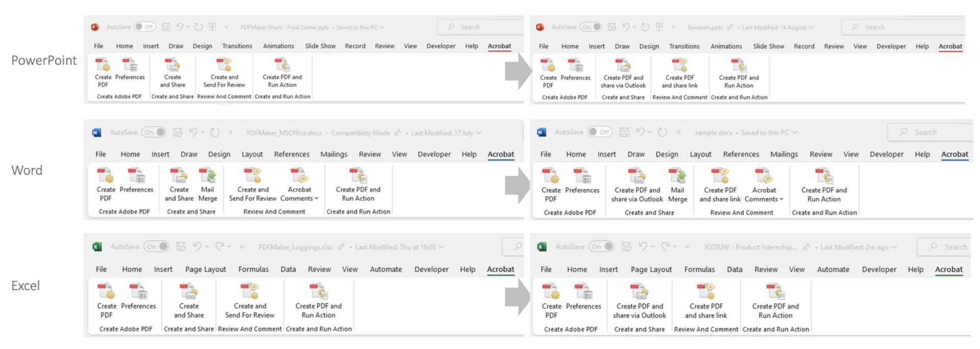The image size is (980, 349).
Task: Open chevron after 'Last Modified: 14 August' in Random.pptx
Action: coord(811,28)
